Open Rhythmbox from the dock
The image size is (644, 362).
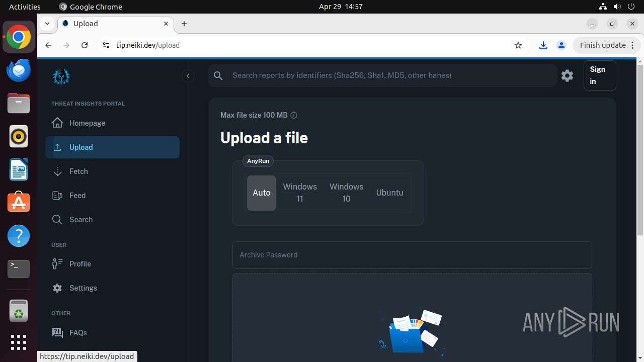tap(19, 136)
